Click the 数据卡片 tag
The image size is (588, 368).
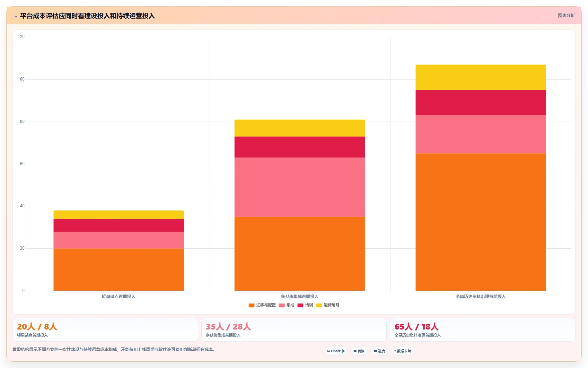coord(403,351)
